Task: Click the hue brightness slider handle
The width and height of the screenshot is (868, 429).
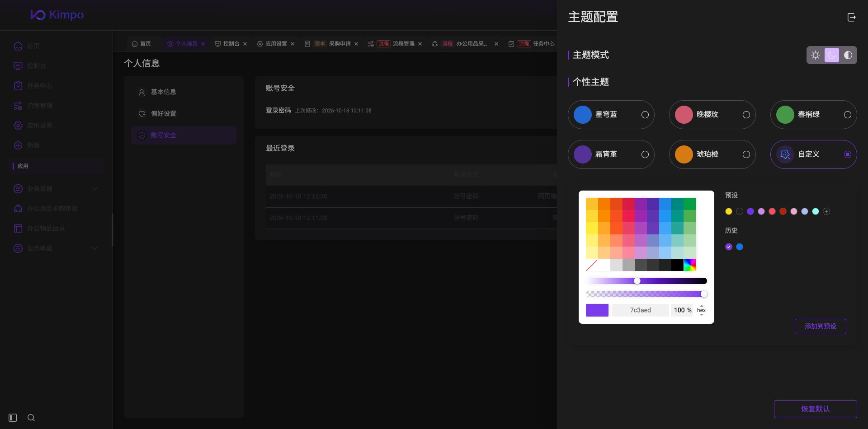Action: point(637,281)
